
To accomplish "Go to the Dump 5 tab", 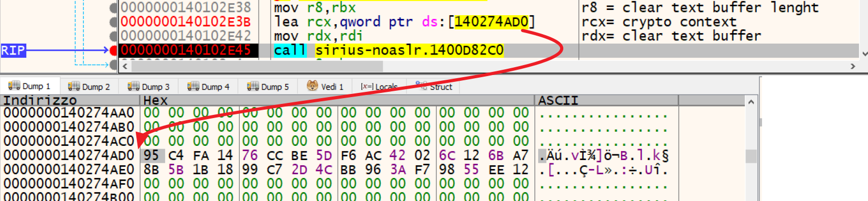I will tap(268, 87).
